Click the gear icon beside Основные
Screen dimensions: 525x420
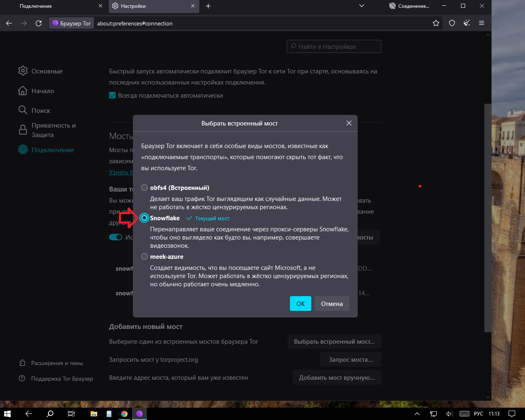point(23,71)
